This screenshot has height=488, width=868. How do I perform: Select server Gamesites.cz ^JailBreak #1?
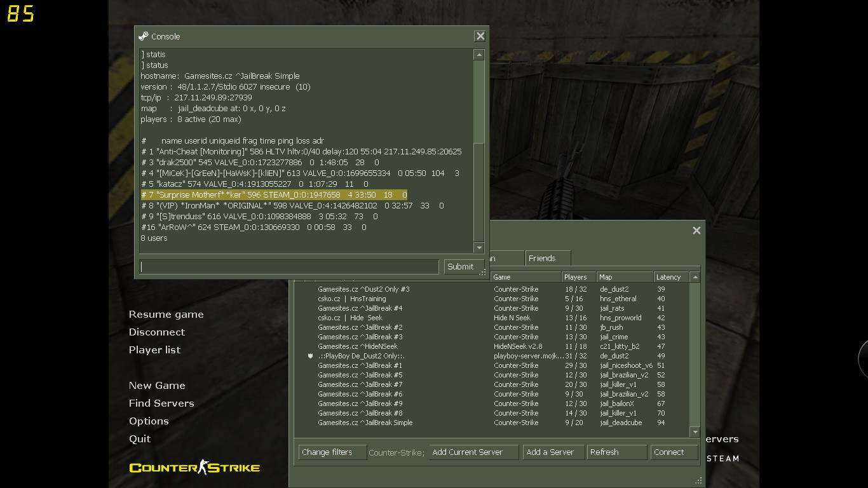pyautogui.click(x=493, y=365)
